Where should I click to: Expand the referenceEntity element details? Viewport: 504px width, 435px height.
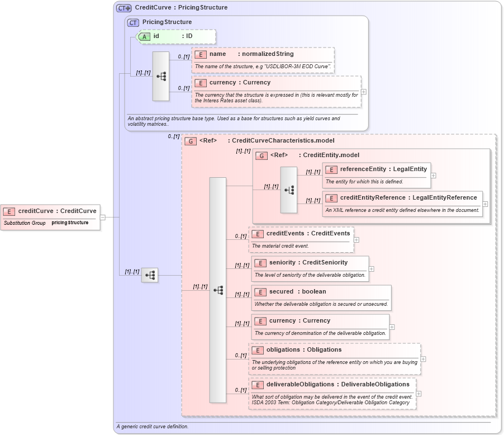[x=432, y=175]
